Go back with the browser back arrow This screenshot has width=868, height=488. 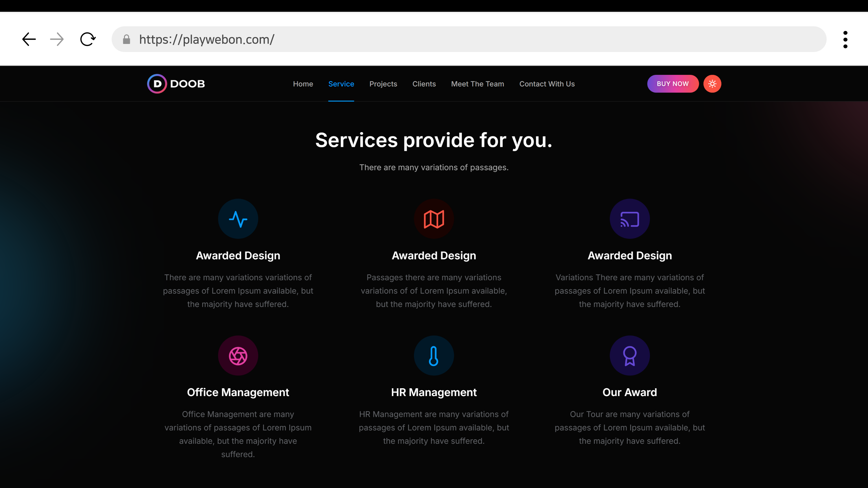click(x=29, y=39)
